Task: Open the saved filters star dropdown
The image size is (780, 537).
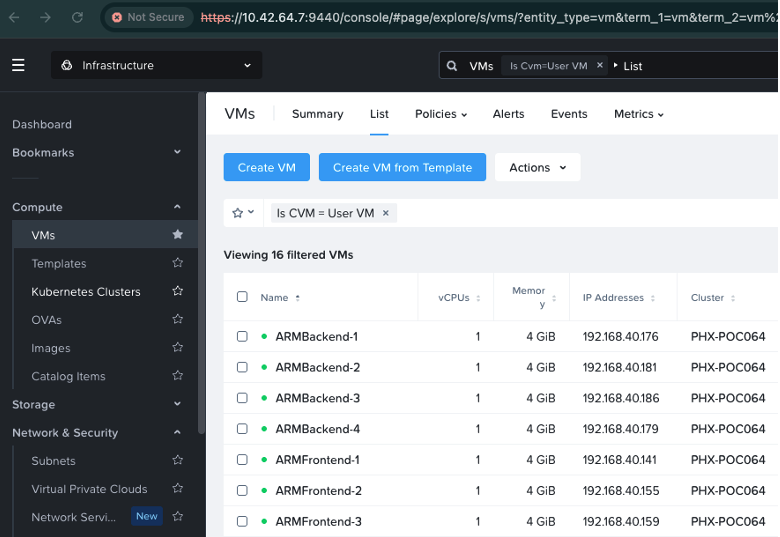Action: [243, 213]
